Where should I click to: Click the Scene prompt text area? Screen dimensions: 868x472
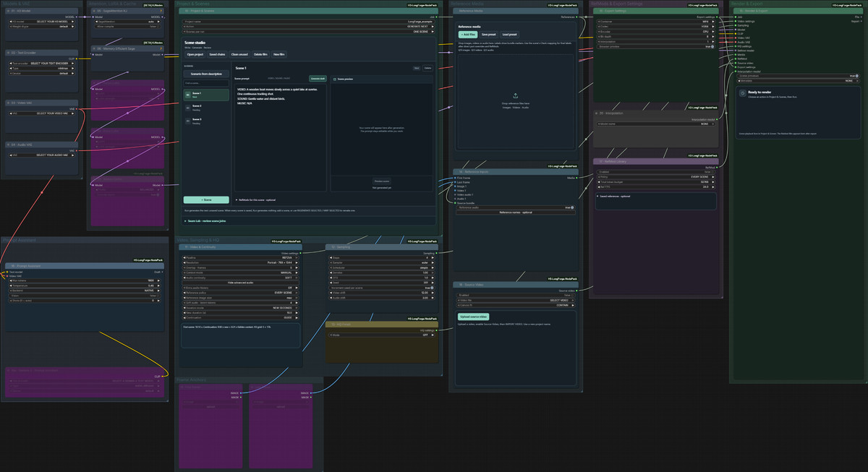click(280, 137)
